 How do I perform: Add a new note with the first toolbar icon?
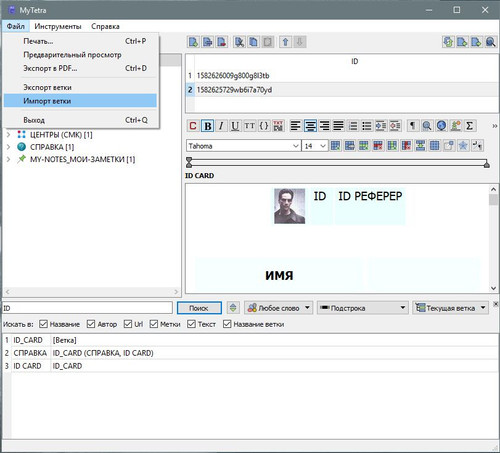(x=193, y=42)
